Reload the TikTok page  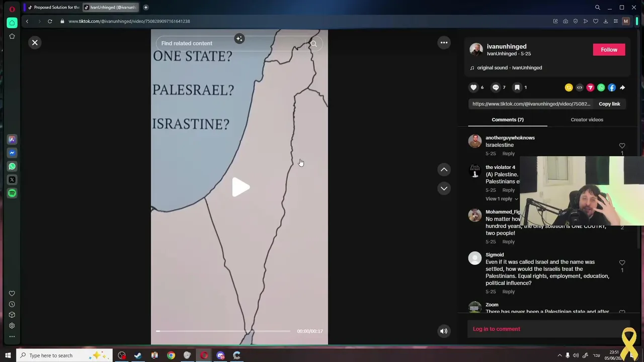tap(50, 21)
